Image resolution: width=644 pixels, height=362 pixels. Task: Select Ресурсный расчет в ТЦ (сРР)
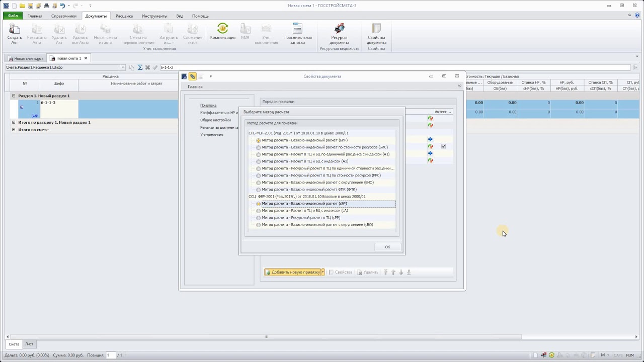click(x=301, y=218)
